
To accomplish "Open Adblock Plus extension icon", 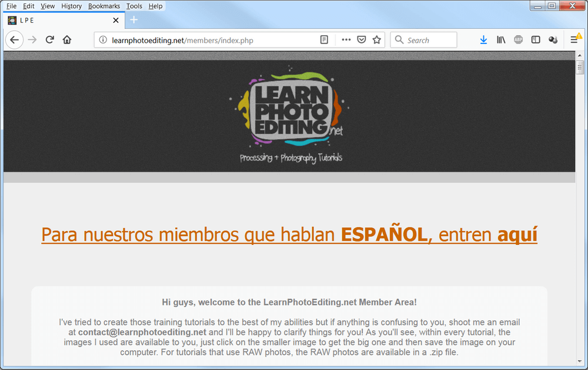I will click(x=518, y=40).
